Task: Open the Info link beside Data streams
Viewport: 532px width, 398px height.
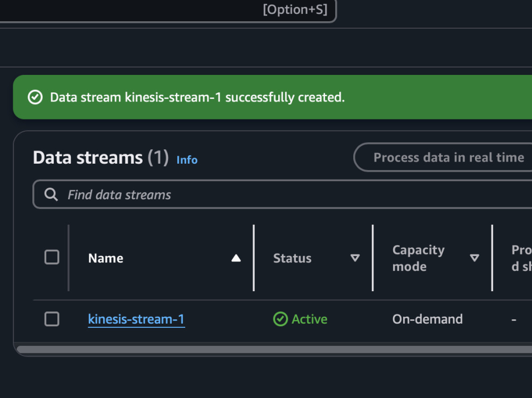Action: click(x=187, y=159)
